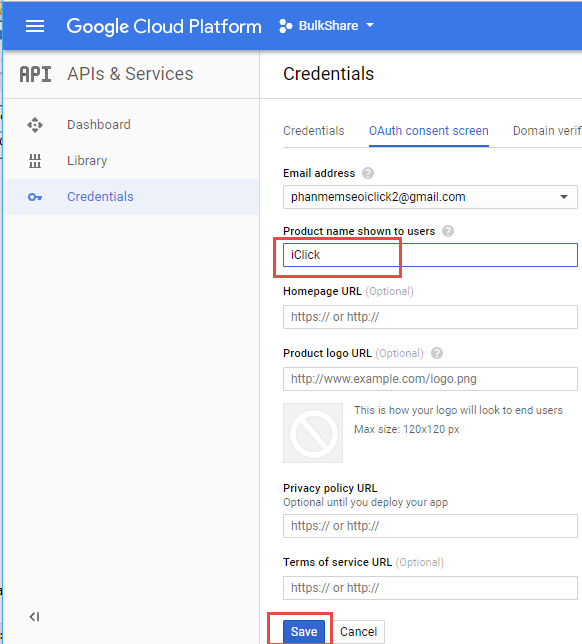This screenshot has width=582, height=644.
Task: Click the APIs & Services heading
Action: (130, 74)
